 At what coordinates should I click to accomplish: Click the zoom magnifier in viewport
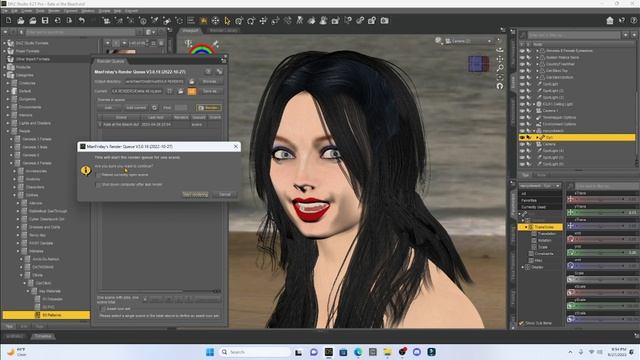(x=500, y=68)
